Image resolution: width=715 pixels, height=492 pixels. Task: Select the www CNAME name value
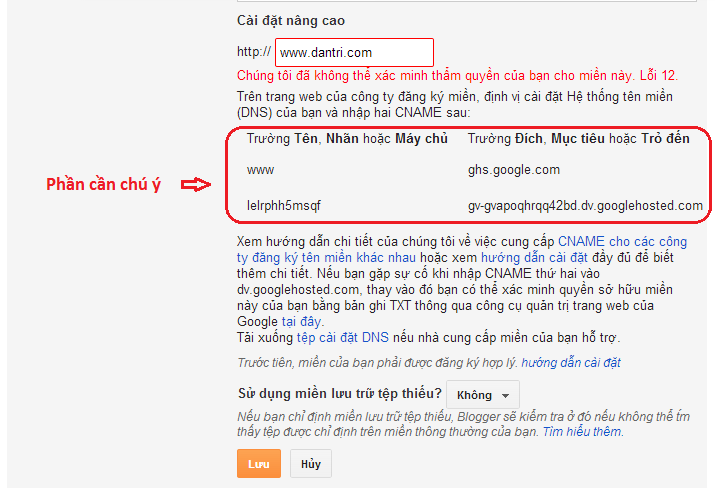(x=260, y=170)
